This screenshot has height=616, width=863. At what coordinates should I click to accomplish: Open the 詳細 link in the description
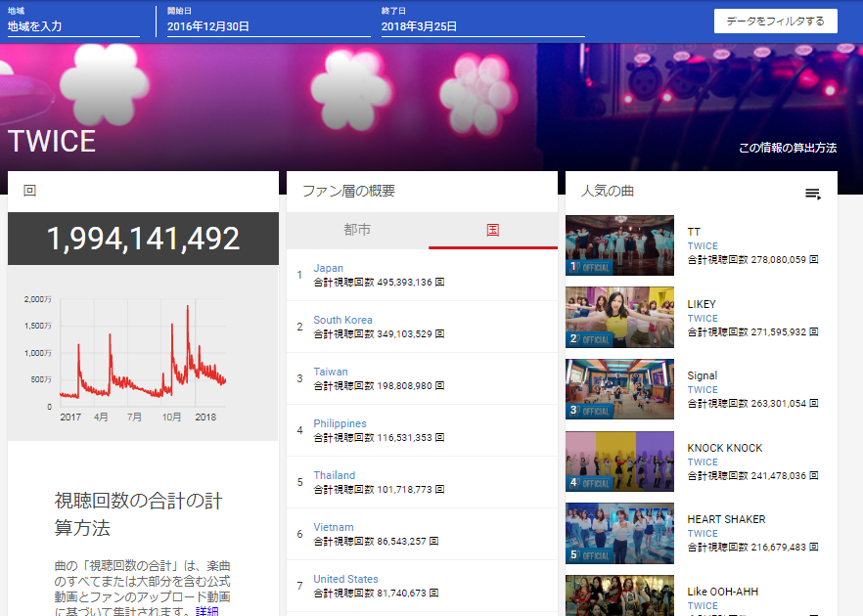pyautogui.click(x=207, y=611)
